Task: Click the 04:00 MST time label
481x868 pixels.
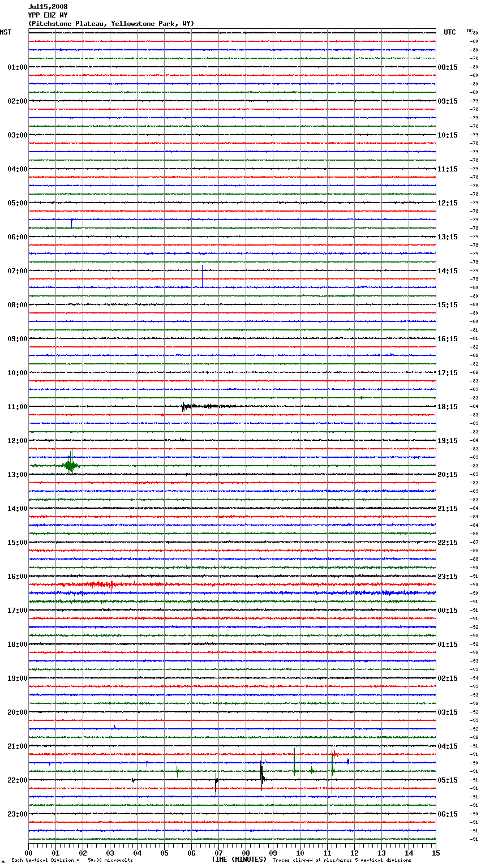Action: pos(18,169)
